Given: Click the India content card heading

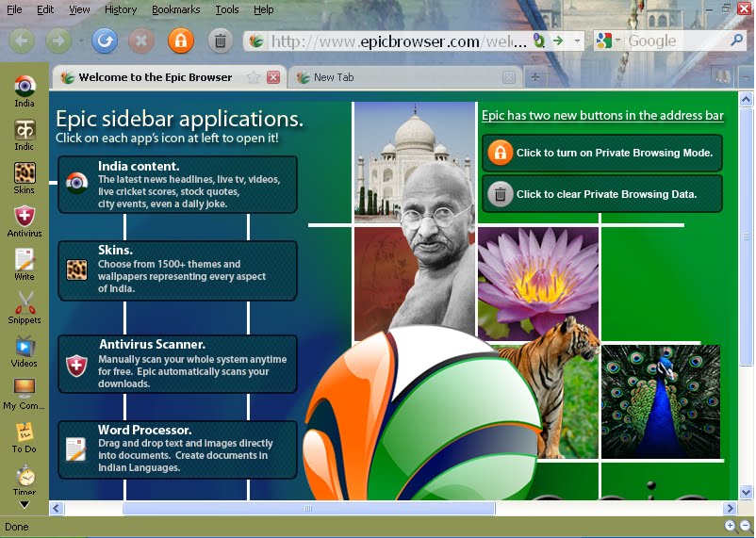Looking at the screenshot, I should 139,167.
